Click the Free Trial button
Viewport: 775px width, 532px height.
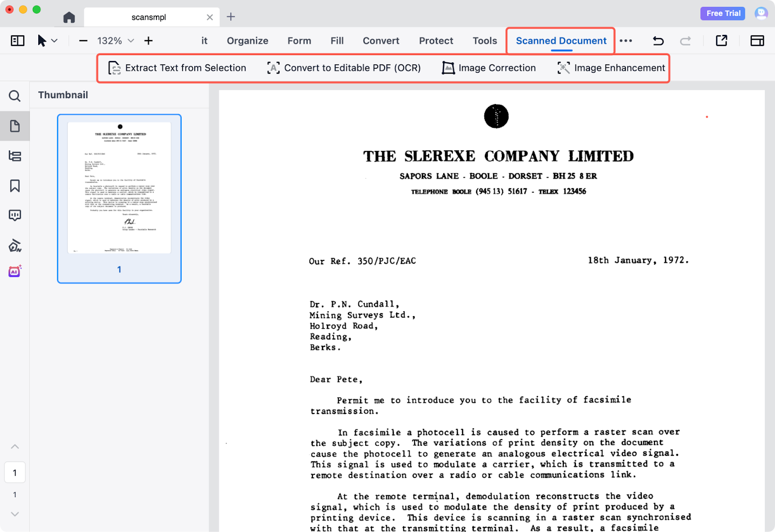tap(723, 14)
